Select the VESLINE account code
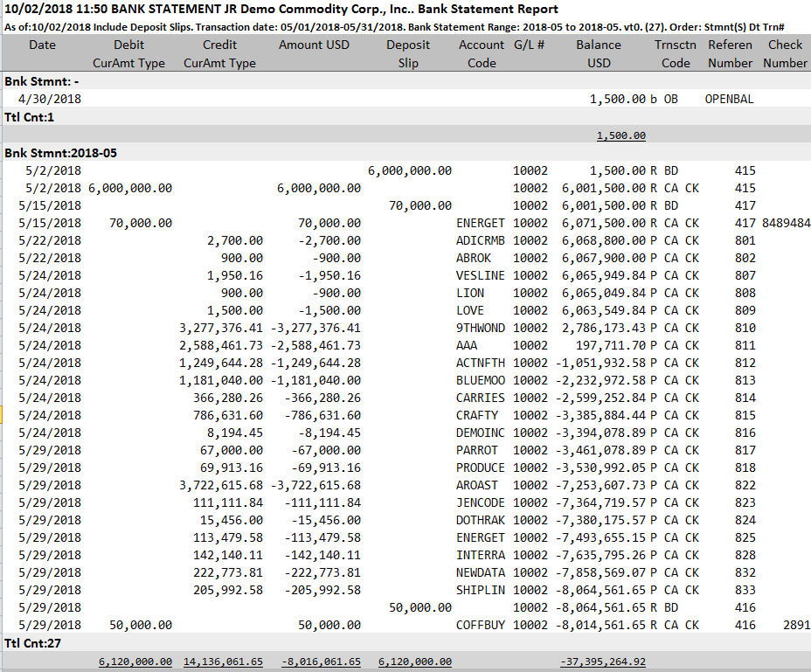811x672 pixels. (480, 276)
